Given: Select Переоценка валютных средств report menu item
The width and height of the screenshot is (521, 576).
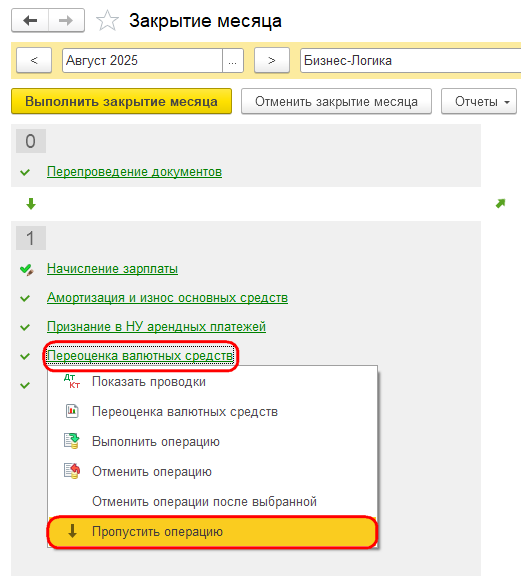Looking at the screenshot, I should (212, 411).
